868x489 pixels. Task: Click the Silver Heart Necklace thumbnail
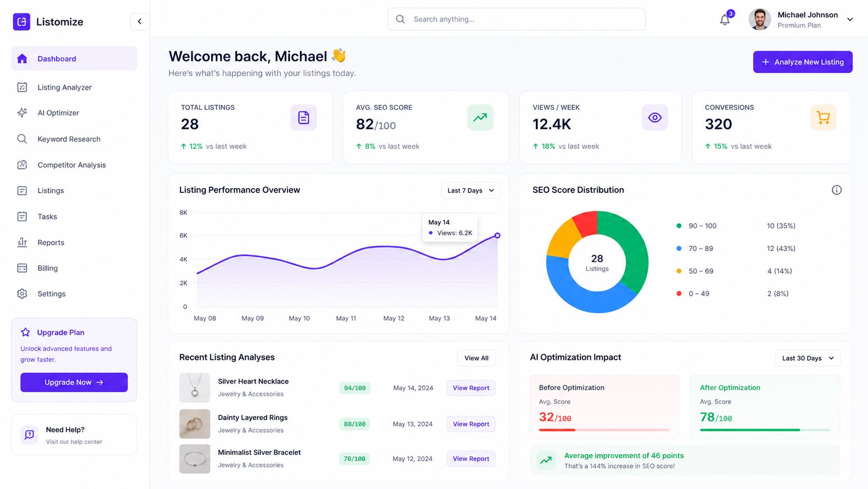195,388
